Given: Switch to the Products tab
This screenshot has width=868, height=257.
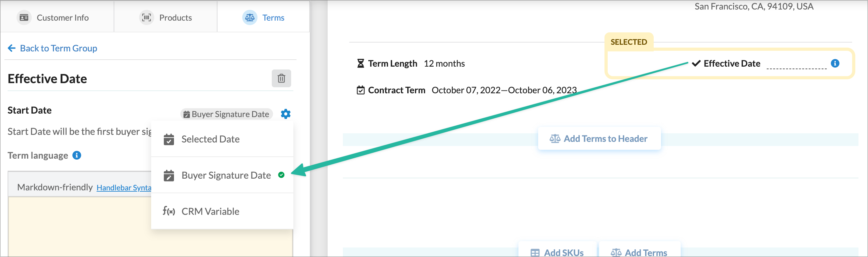Looking at the screenshot, I should click(x=166, y=17).
